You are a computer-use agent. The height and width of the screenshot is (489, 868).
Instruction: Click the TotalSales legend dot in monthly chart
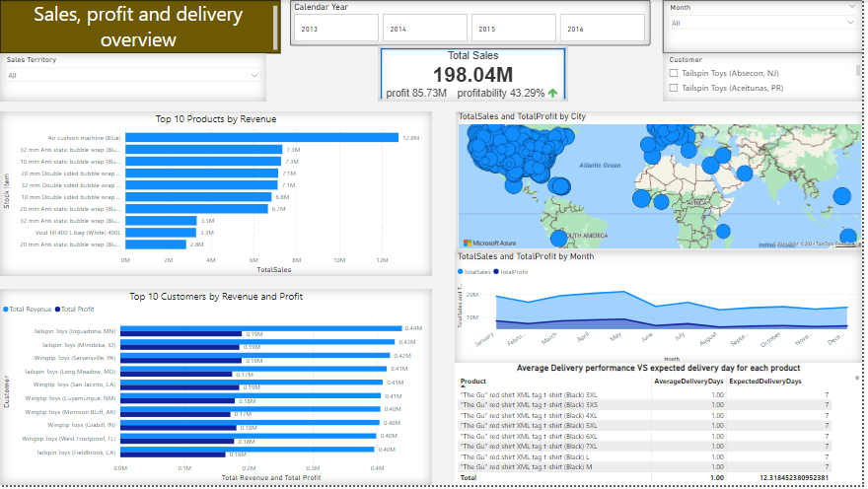tap(461, 271)
